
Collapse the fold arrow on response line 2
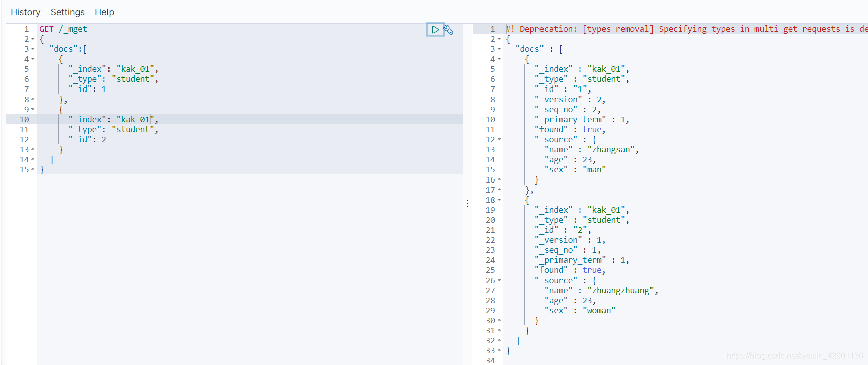coord(499,39)
